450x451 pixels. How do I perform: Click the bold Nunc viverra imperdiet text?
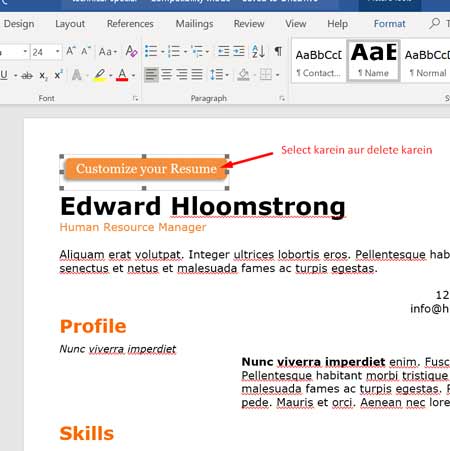(313, 362)
